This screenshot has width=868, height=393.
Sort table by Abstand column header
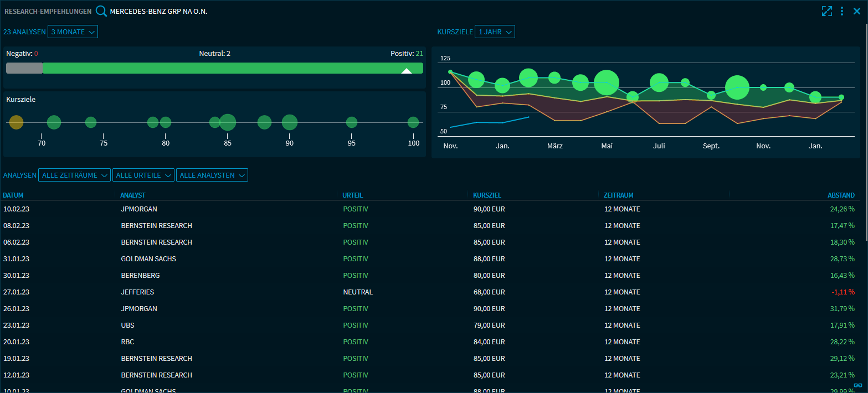(840, 195)
